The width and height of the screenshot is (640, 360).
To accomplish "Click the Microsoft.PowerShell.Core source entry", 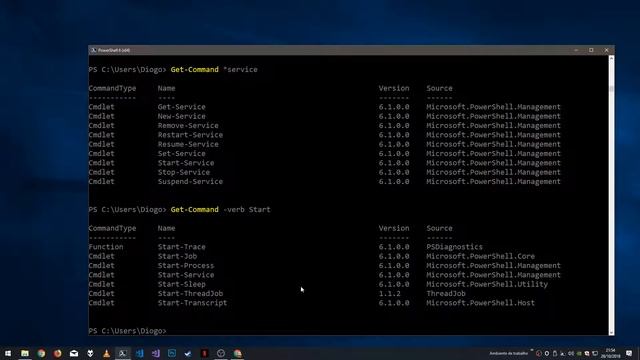I will coord(480,256).
